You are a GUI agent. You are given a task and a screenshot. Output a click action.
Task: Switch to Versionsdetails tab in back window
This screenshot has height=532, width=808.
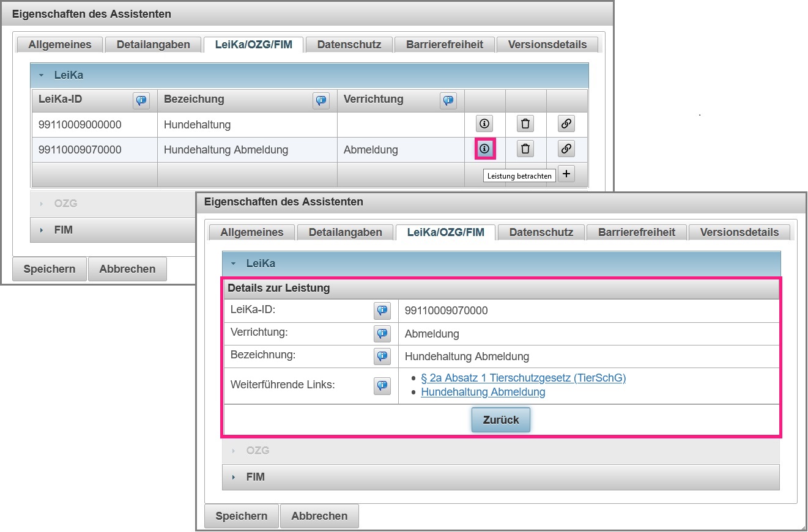(x=547, y=45)
